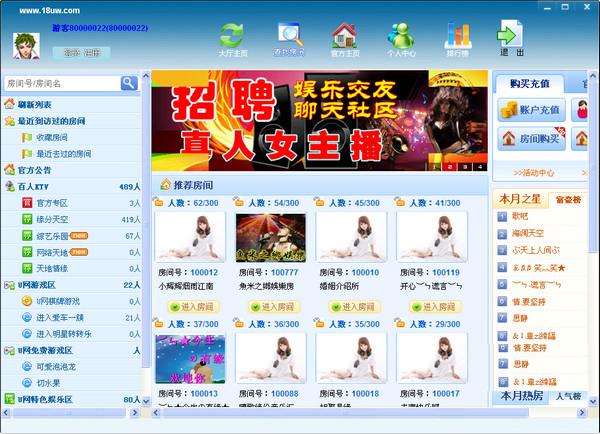The width and height of the screenshot is (600, 434).
Task: Click the lock icon above room 100012
Action: [158, 202]
